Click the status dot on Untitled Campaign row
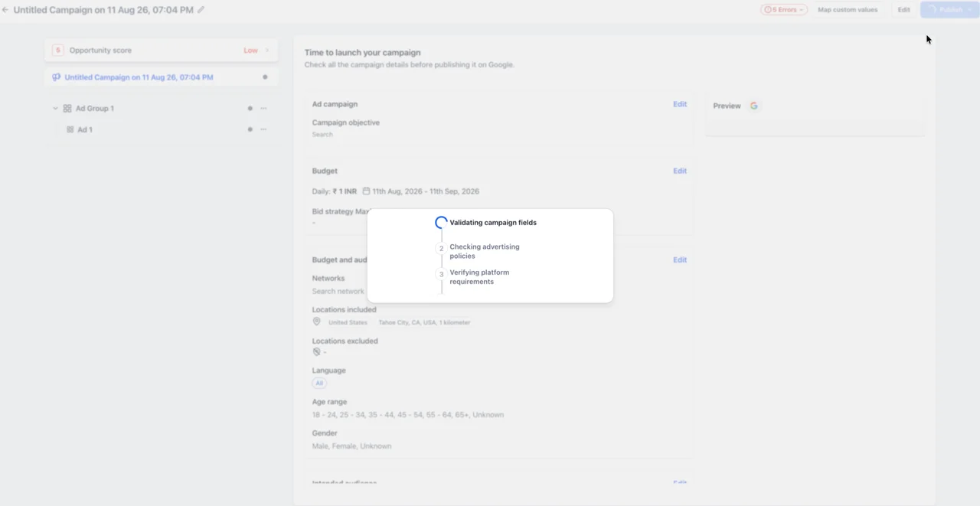 (265, 77)
